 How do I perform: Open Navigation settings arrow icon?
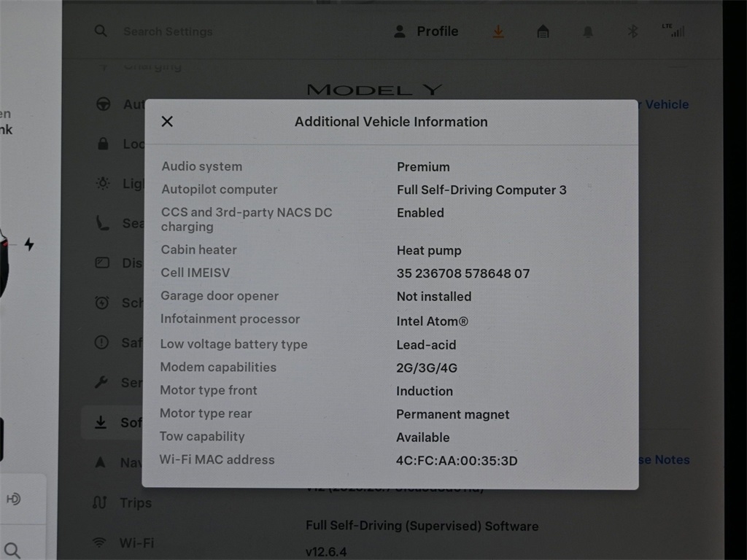[100, 462]
